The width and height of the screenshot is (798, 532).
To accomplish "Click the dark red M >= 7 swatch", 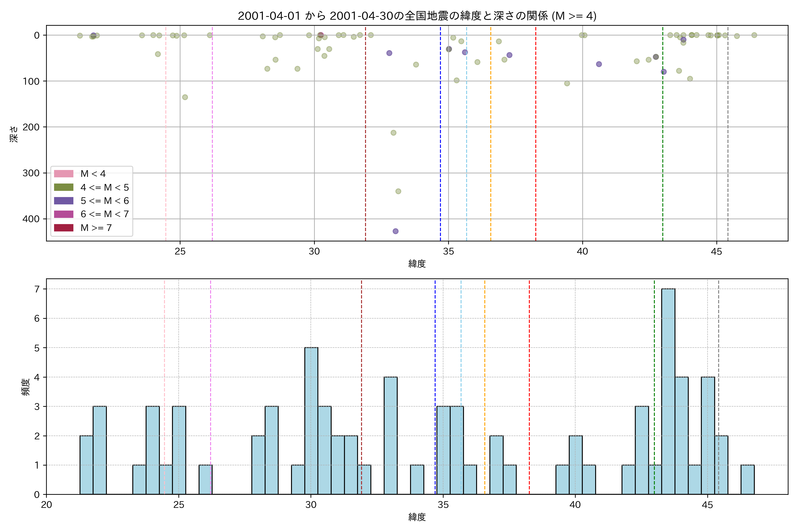I will [x=63, y=228].
